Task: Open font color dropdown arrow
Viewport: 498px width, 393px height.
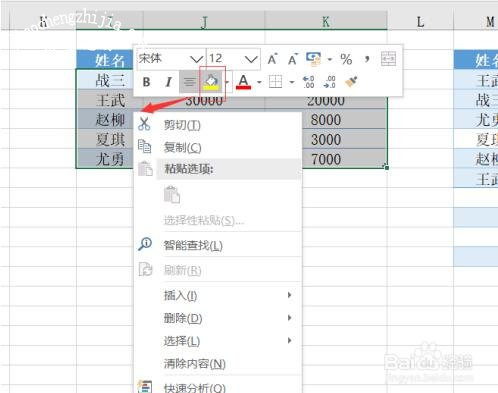Action: (x=259, y=82)
